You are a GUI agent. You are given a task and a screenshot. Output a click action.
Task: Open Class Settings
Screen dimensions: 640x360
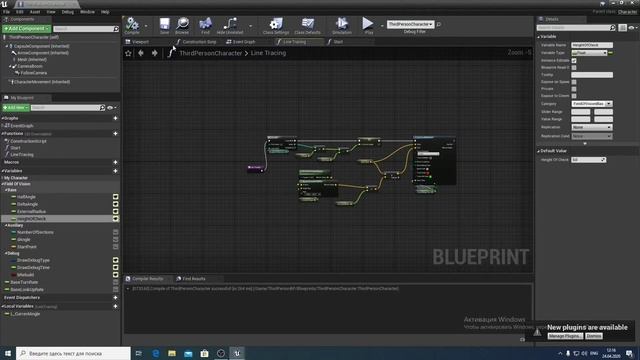pos(276,25)
